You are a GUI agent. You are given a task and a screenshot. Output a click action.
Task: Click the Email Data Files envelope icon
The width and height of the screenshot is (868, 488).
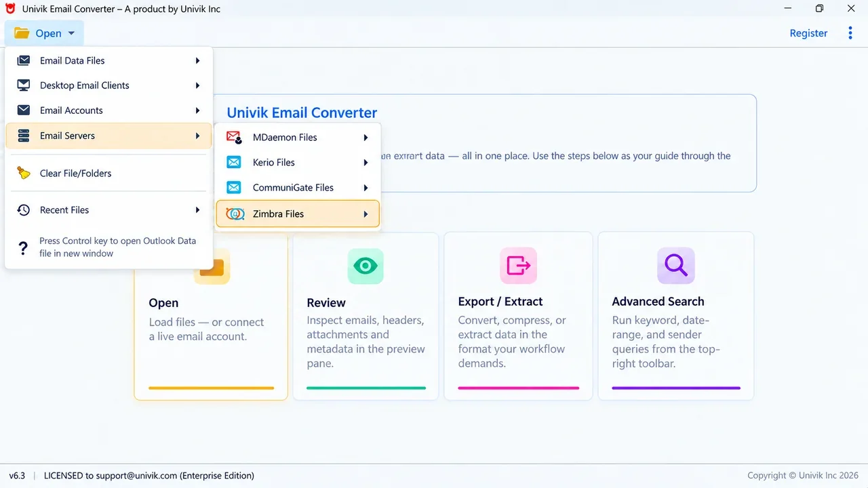24,60
